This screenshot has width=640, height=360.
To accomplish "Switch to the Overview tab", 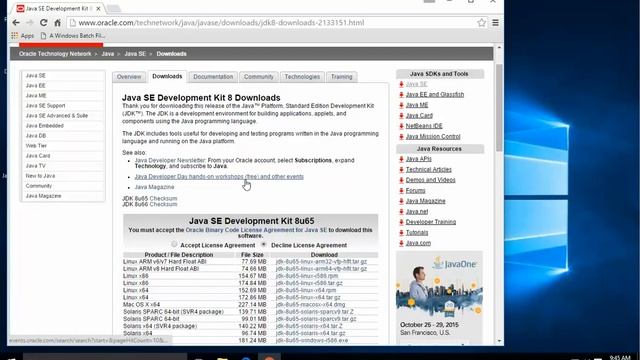I will 129,77.
